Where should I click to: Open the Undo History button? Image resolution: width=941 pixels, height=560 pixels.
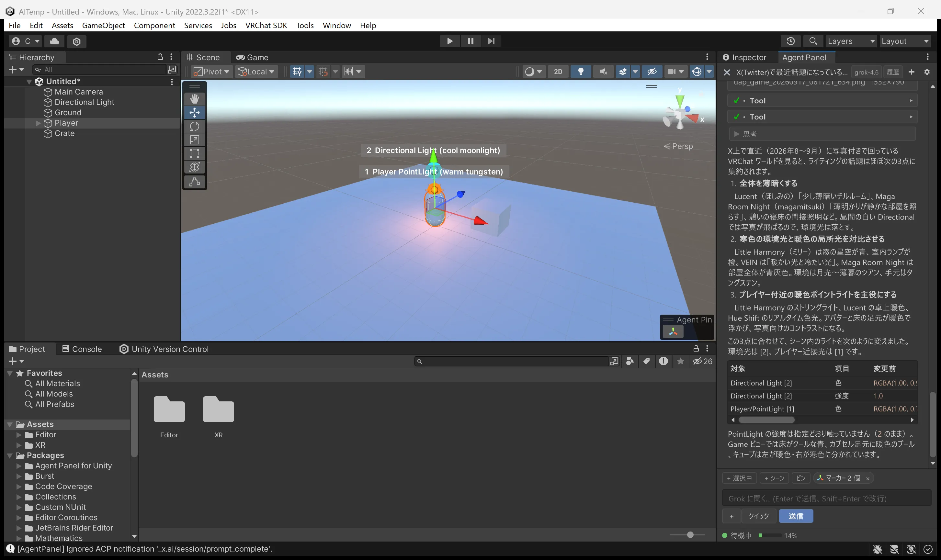791,41
